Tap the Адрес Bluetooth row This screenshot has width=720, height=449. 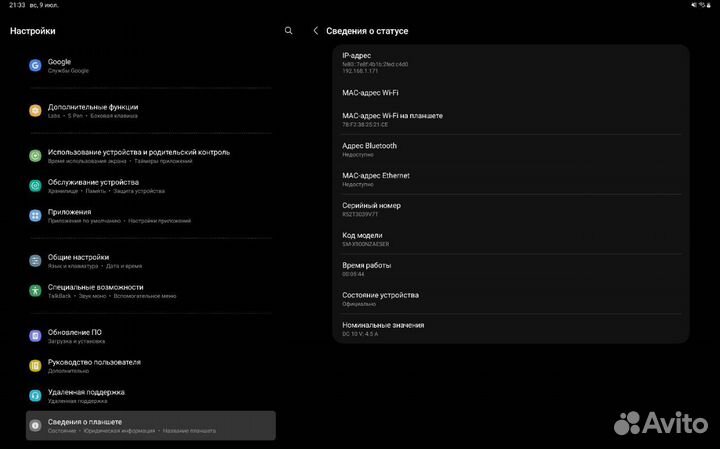511,149
